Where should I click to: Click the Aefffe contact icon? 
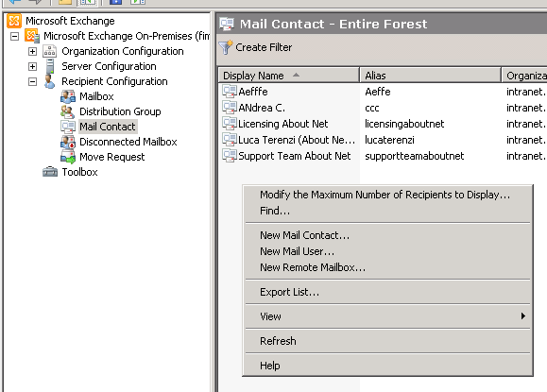[x=230, y=92]
